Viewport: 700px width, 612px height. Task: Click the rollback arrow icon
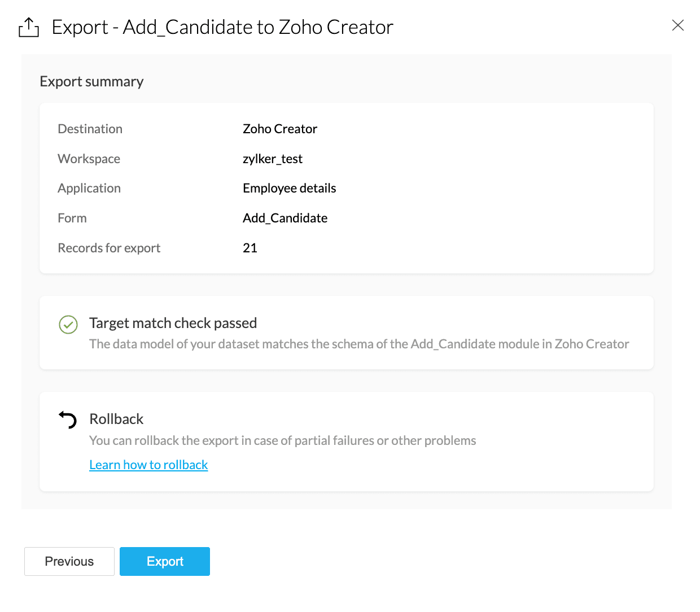tap(68, 419)
